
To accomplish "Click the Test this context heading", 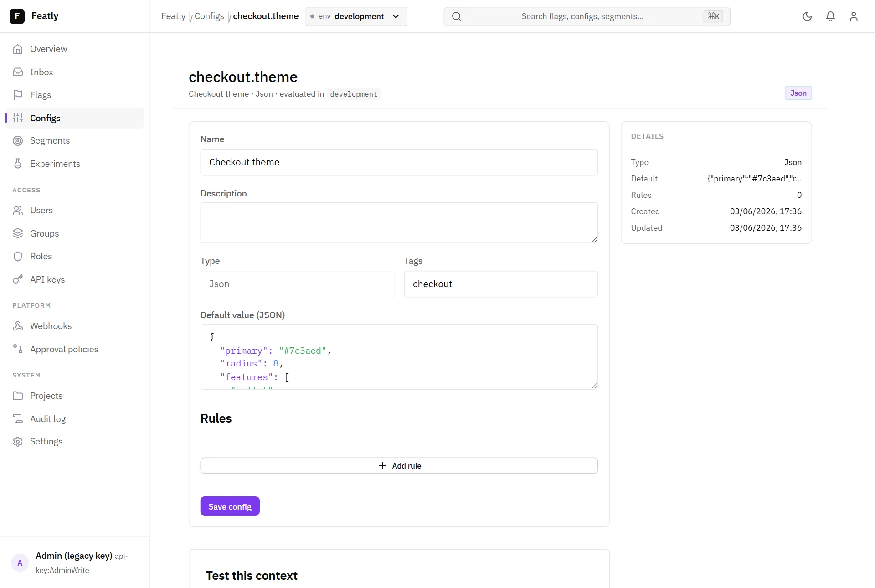I will [252, 576].
